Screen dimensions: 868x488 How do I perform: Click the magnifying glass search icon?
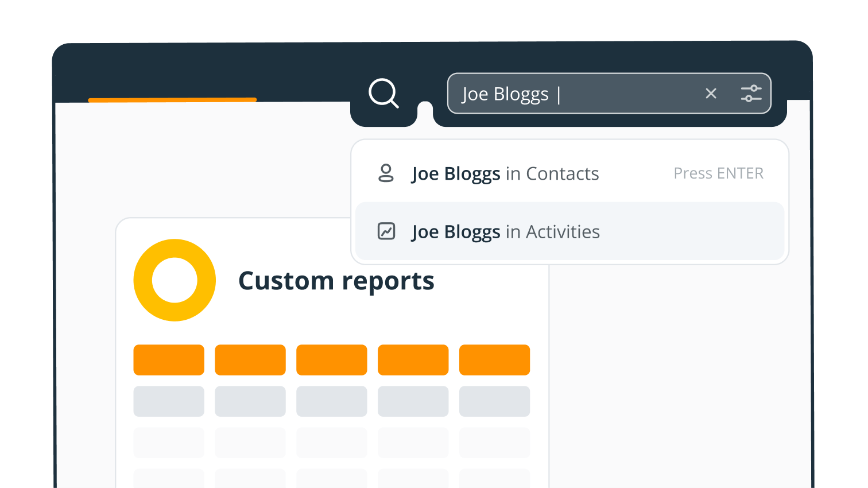[x=383, y=94]
